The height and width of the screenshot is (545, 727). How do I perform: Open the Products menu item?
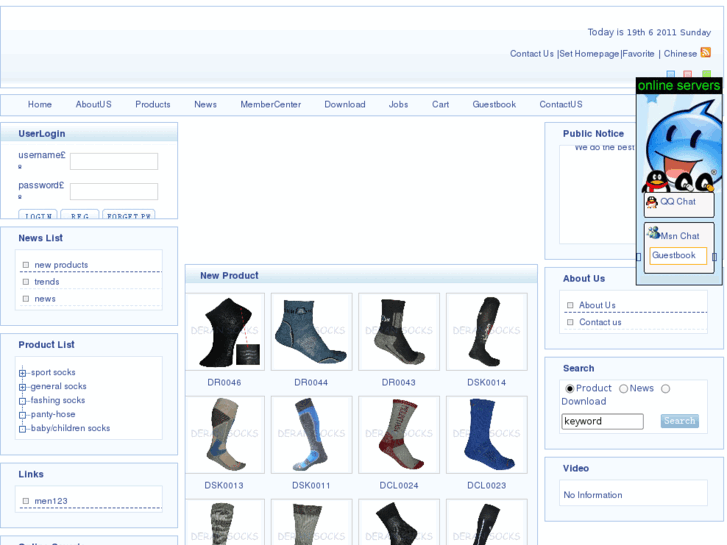coord(153,104)
